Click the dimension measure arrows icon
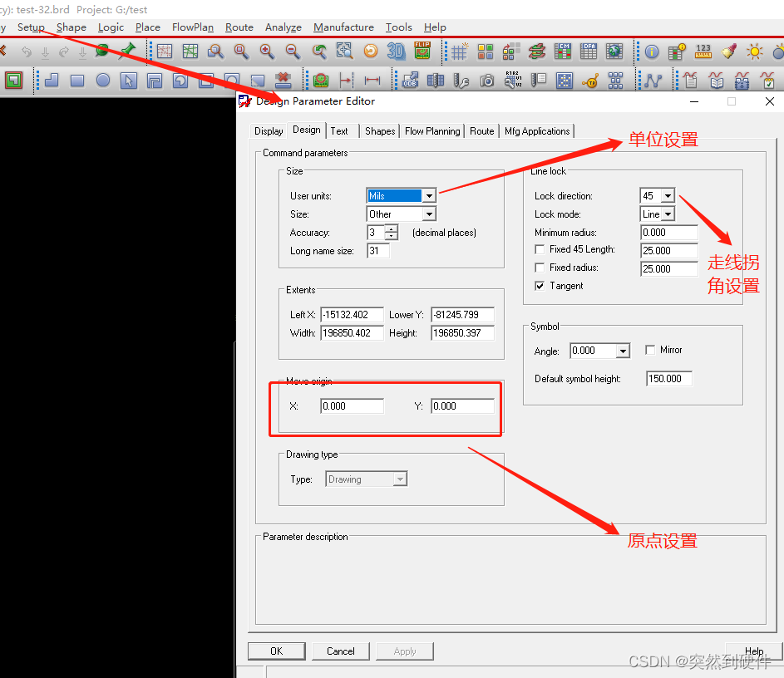Screen dimensions: 784x678 [372, 80]
